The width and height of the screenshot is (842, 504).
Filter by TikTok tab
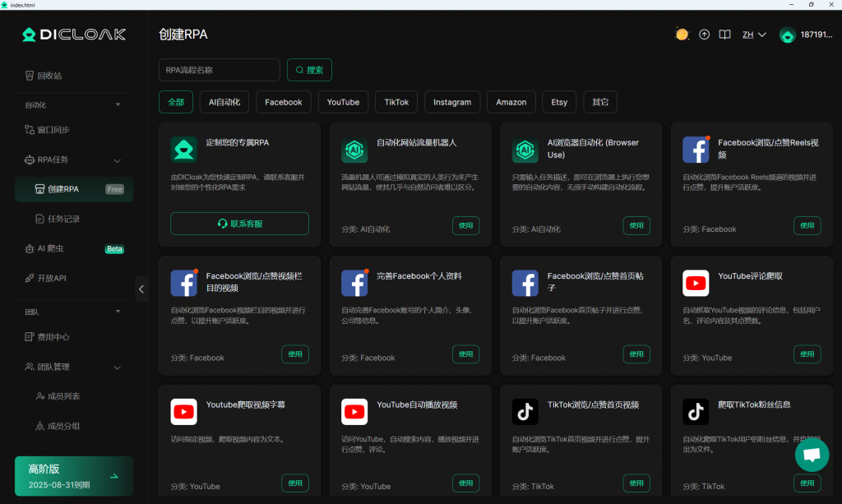[x=396, y=102]
